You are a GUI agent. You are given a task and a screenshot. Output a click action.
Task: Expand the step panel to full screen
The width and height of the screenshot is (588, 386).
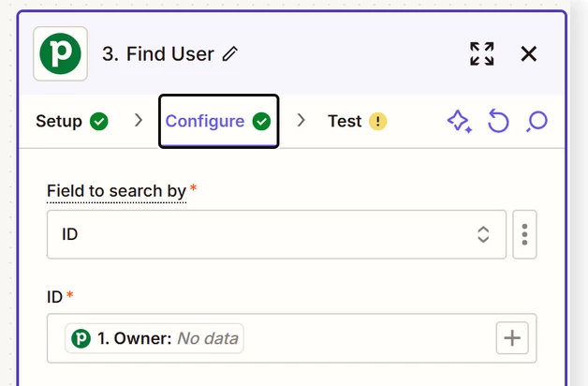click(x=482, y=53)
